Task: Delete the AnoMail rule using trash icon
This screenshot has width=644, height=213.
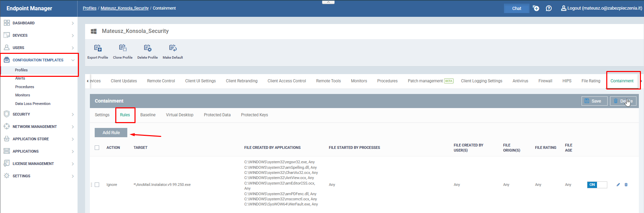Action: tap(626, 185)
